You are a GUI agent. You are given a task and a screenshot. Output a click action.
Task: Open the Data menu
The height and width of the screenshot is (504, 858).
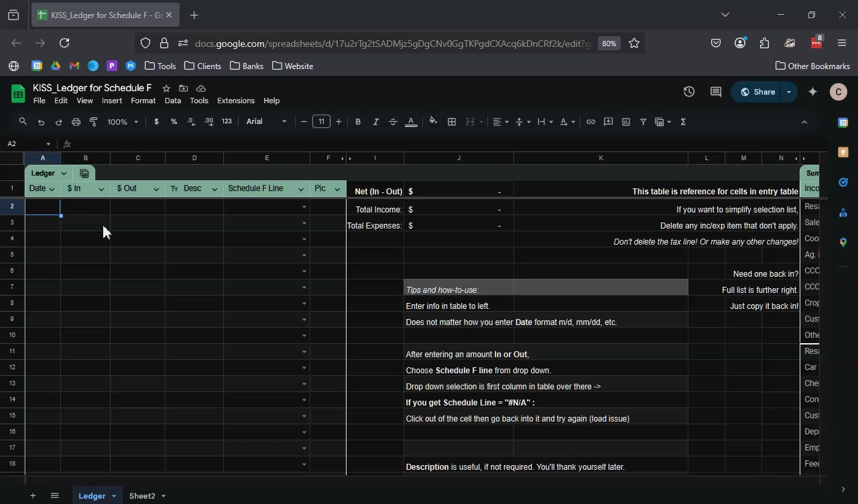172,101
